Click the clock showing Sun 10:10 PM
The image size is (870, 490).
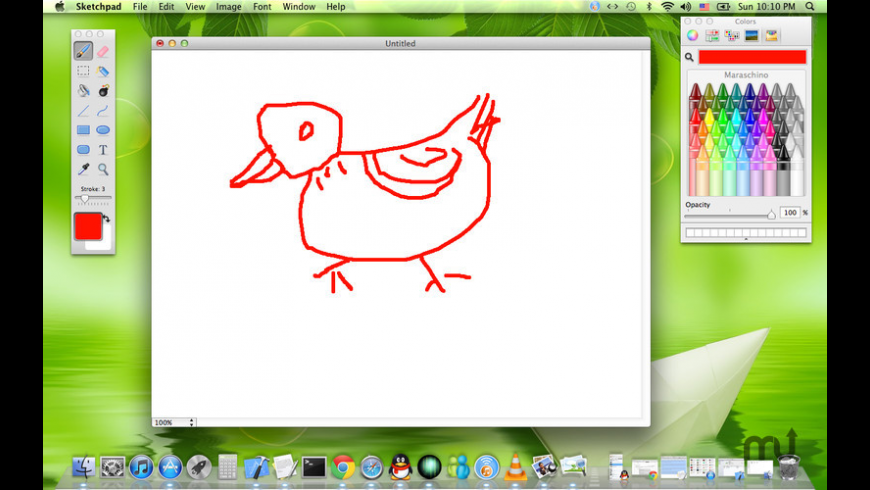pos(766,7)
